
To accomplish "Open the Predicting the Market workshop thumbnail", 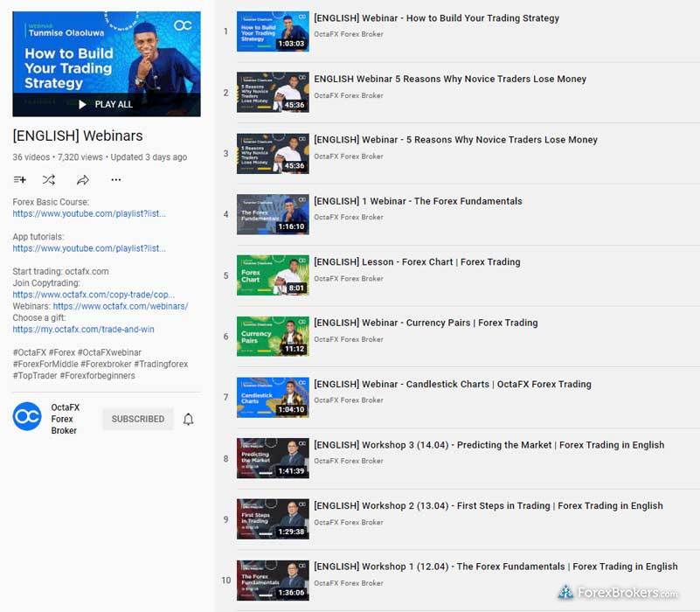I will tap(273, 458).
